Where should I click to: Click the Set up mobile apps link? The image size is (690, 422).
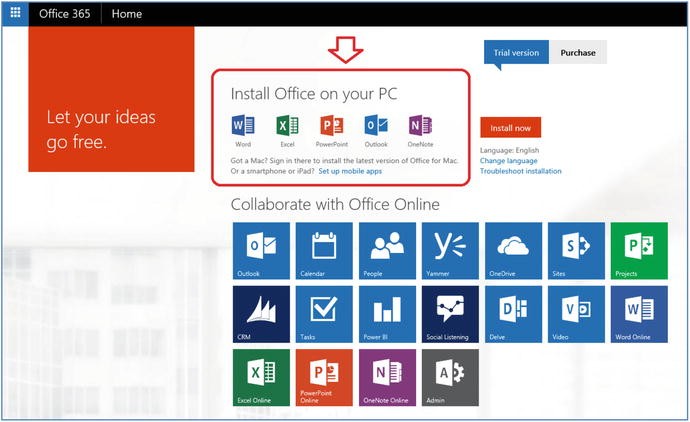coord(350,171)
